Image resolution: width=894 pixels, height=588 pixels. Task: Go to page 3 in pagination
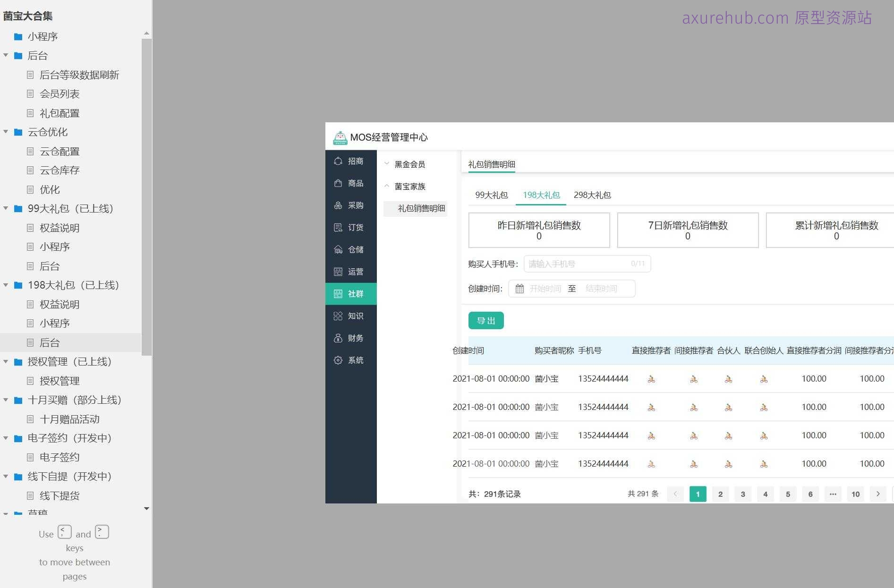tap(743, 494)
